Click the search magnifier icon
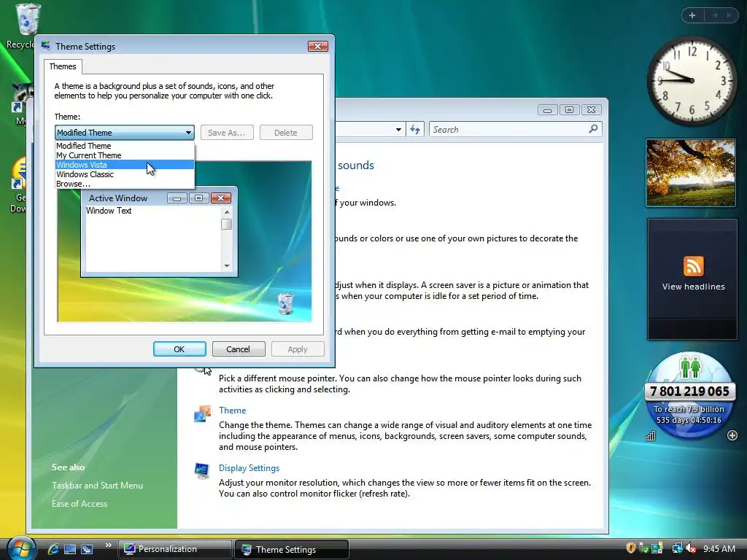This screenshot has width=747, height=560. click(593, 128)
